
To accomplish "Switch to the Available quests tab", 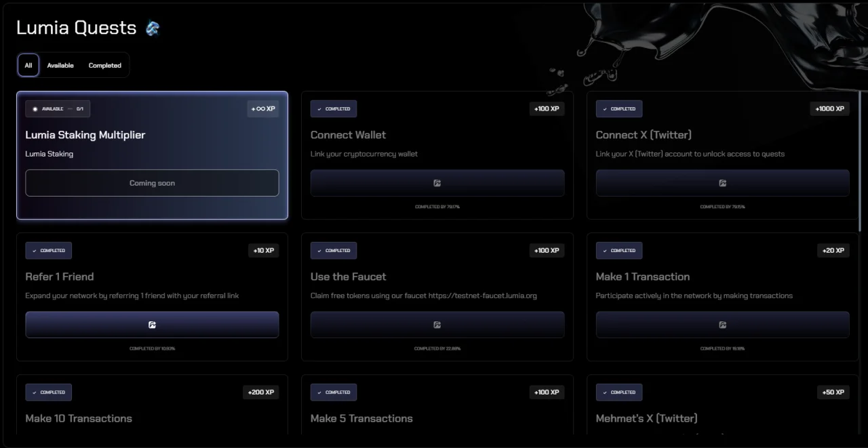I will click(x=60, y=66).
